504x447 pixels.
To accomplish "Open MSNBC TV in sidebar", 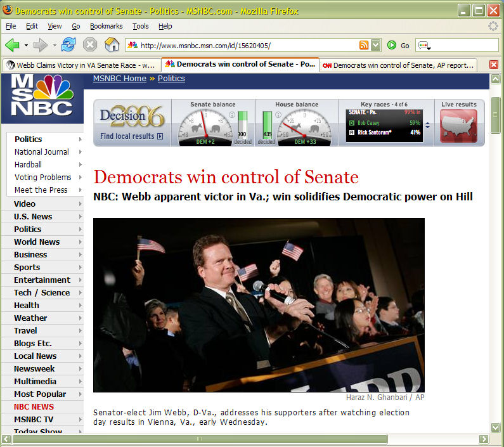I will point(34,419).
